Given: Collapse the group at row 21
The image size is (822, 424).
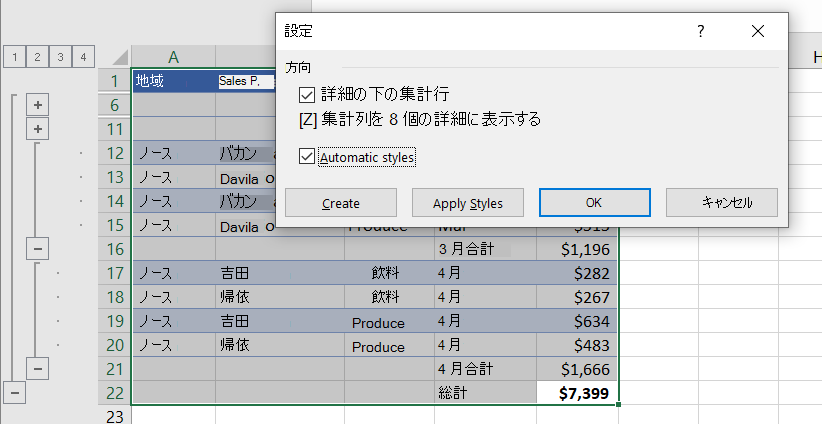Looking at the screenshot, I should (38, 368).
